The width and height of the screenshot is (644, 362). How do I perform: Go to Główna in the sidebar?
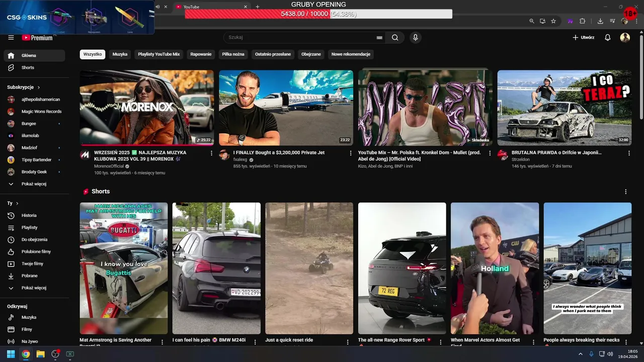tap(34, 55)
